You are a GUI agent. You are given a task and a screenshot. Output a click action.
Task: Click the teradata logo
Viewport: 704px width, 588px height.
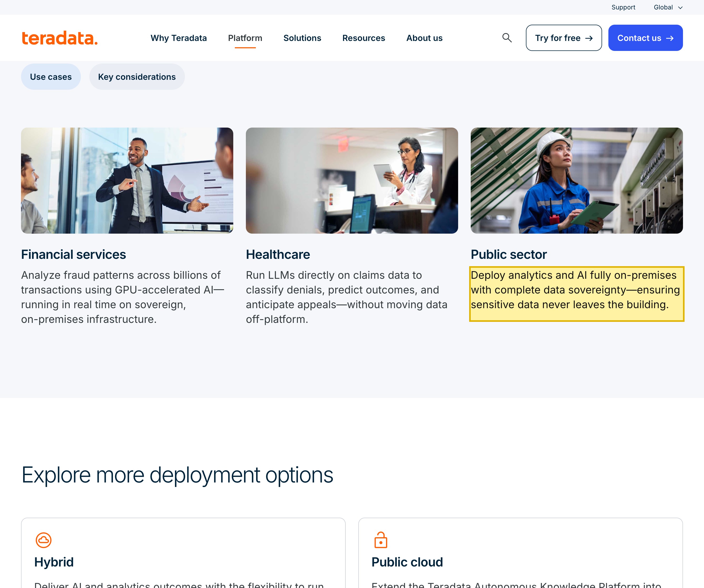[x=60, y=38]
